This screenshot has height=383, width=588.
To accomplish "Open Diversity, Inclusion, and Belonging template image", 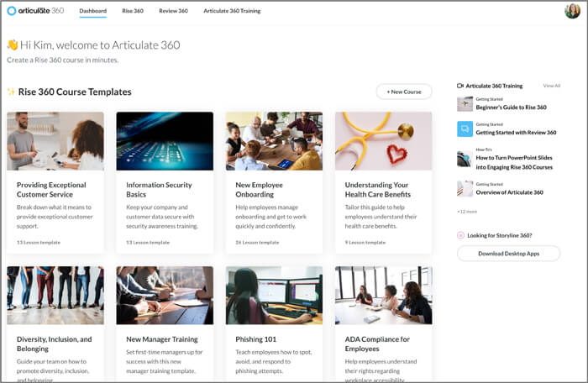I will [x=55, y=295].
